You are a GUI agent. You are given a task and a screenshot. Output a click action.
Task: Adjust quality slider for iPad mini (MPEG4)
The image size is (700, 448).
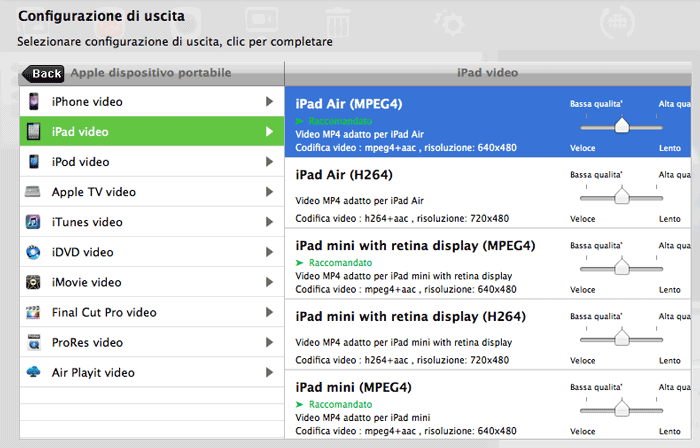click(x=622, y=409)
